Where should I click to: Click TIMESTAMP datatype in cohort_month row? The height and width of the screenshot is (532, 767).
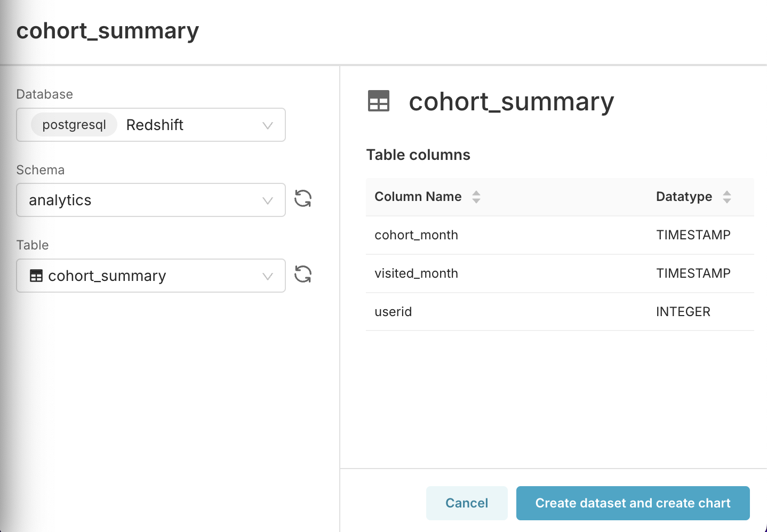[693, 235]
